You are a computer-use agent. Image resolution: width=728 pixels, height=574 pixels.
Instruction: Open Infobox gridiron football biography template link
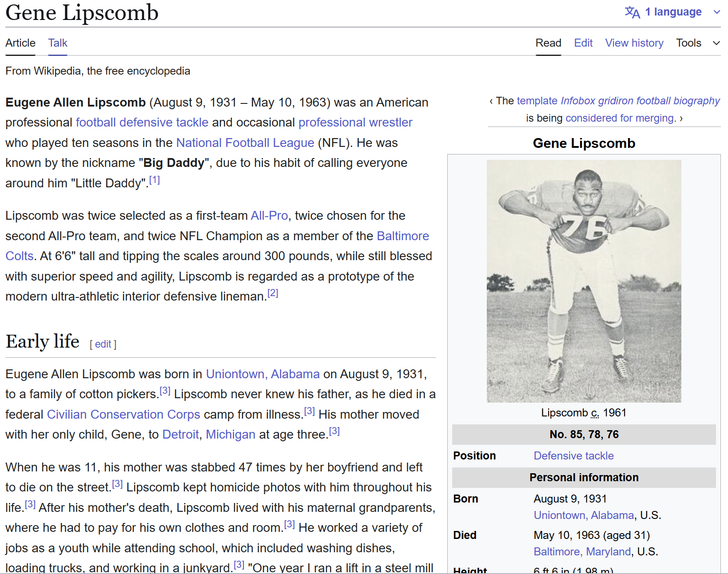coord(640,101)
